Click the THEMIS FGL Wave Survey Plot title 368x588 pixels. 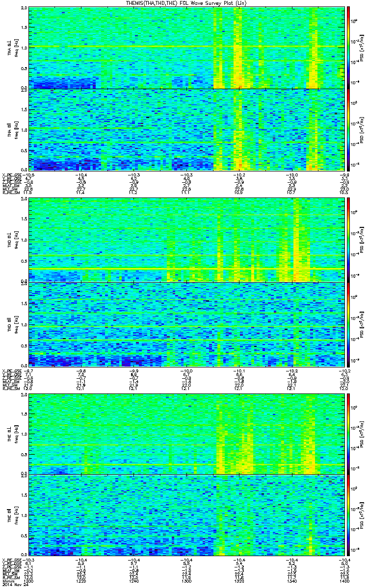186,3
